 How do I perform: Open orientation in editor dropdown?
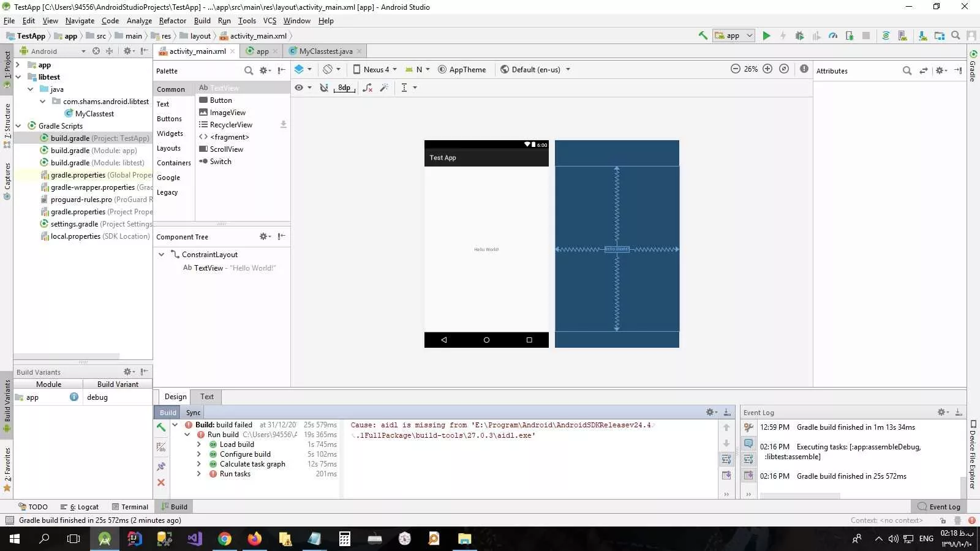tap(331, 69)
